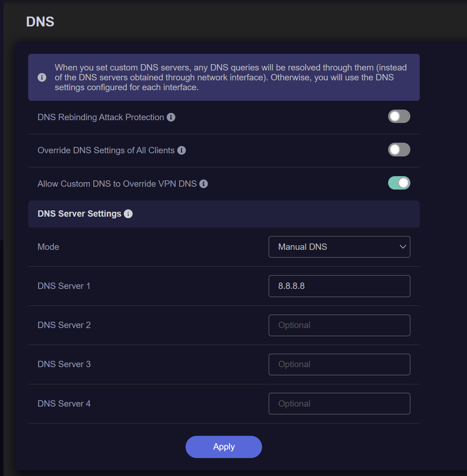Image resolution: width=467 pixels, height=476 pixels.
Task: Click the DNS Server 1 field containing 8.8.8.8
Action: pyautogui.click(x=339, y=286)
